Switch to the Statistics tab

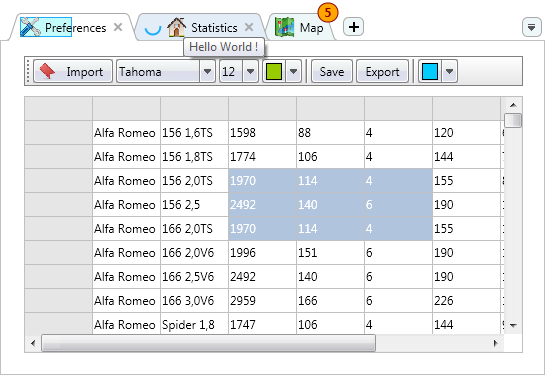tap(214, 27)
